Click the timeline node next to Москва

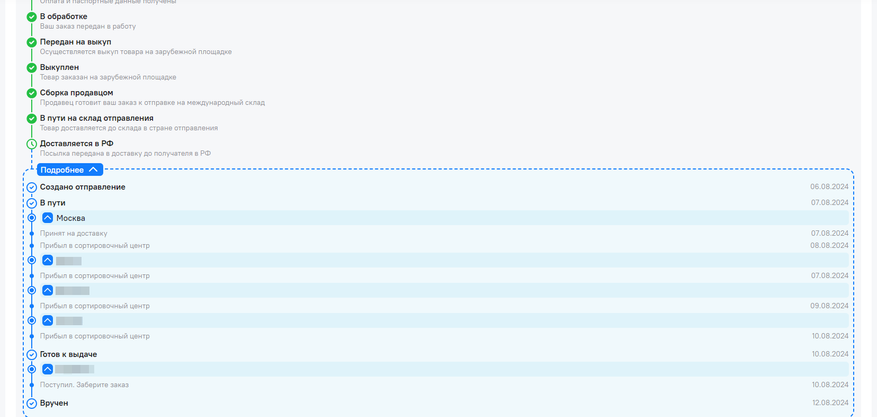(x=32, y=218)
